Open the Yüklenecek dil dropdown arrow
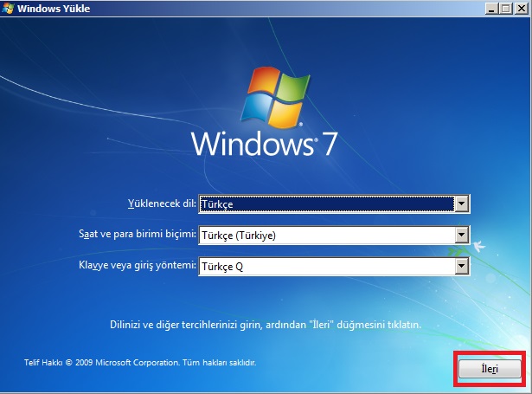532x394 pixels. click(x=461, y=203)
